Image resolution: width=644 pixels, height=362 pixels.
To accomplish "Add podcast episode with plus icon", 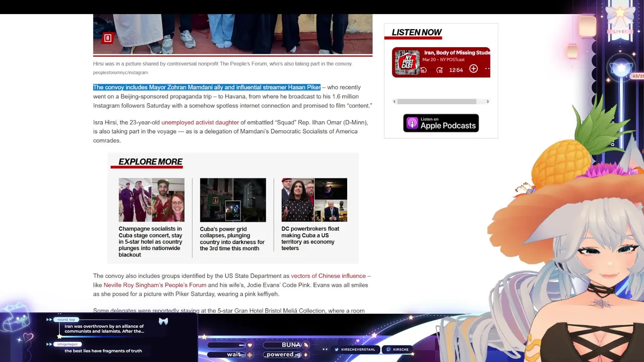I will click(x=473, y=69).
